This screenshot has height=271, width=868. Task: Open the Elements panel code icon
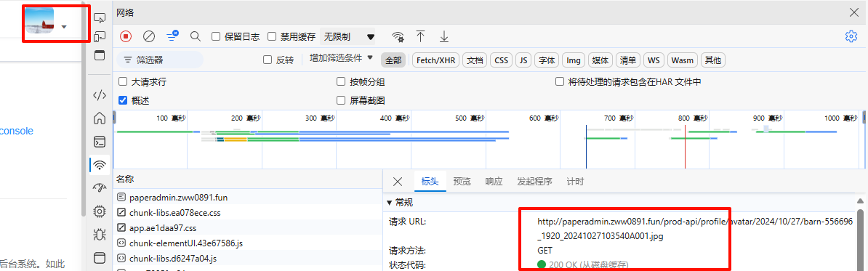pos(100,95)
